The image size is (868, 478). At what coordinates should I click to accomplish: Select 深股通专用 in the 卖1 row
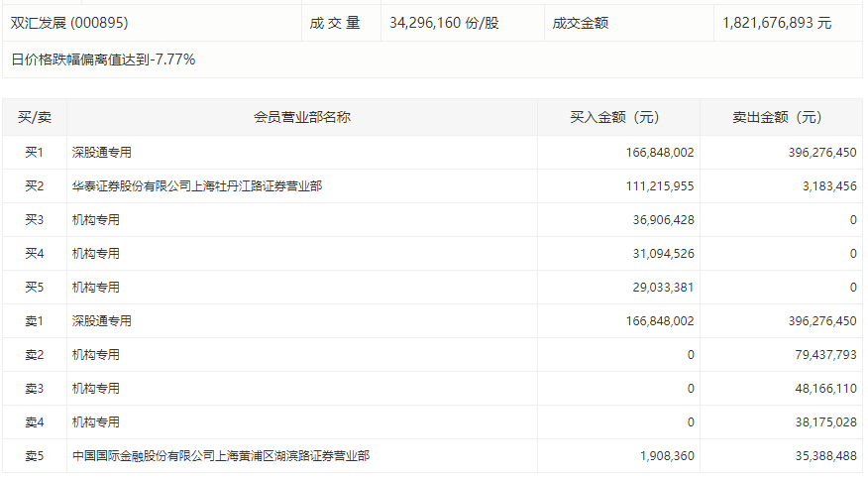click(x=101, y=321)
